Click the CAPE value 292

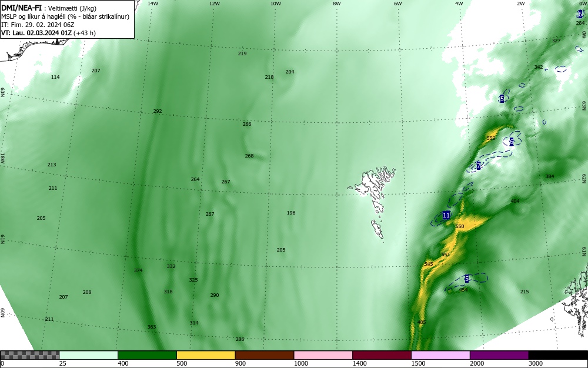coord(158,111)
